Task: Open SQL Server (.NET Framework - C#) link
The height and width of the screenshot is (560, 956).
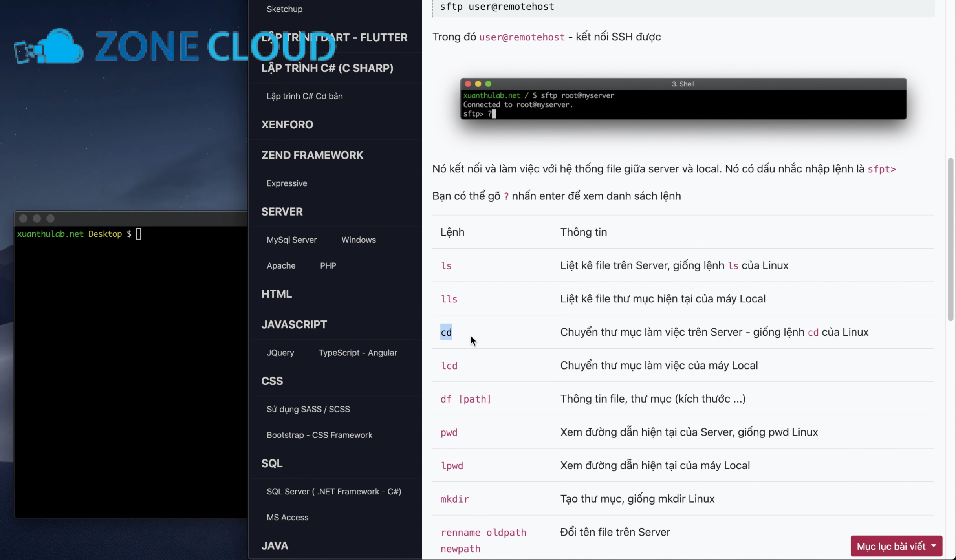Action: pyautogui.click(x=334, y=492)
